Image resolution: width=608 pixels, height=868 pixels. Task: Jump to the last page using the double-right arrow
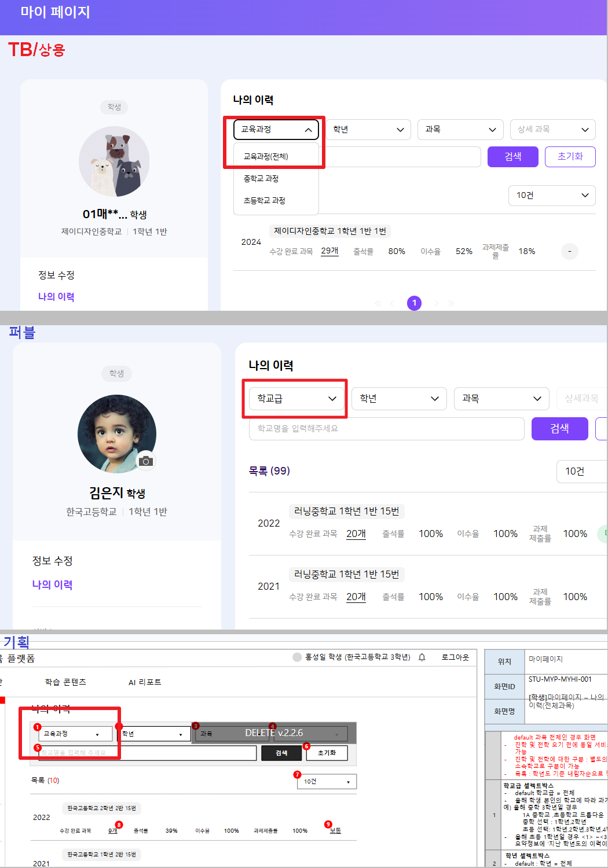(451, 303)
